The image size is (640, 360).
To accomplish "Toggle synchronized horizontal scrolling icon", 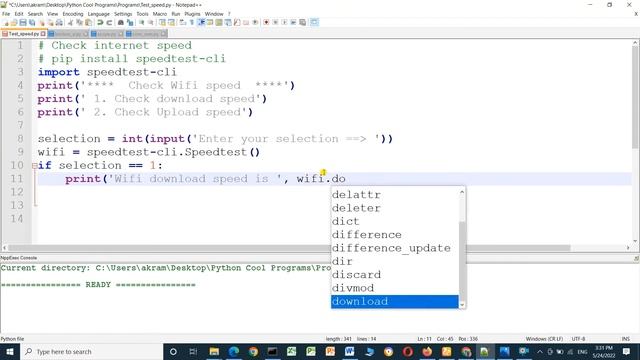I will click(x=171, y=22).
